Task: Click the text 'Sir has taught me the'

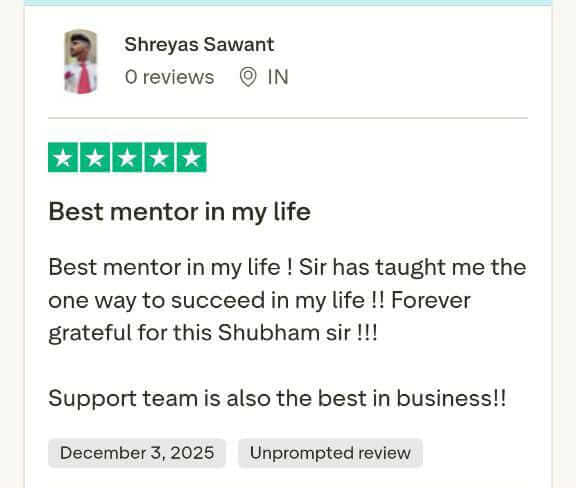Action: (x=413, y=267)
